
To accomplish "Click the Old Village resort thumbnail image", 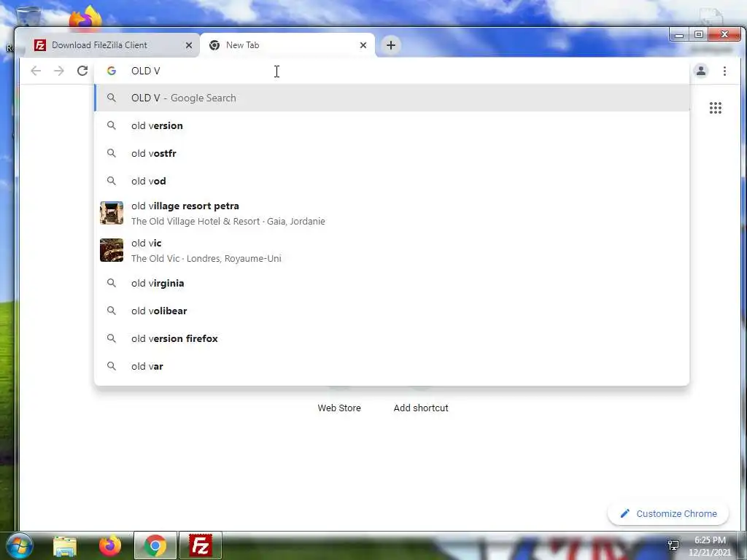I will 112,213.
